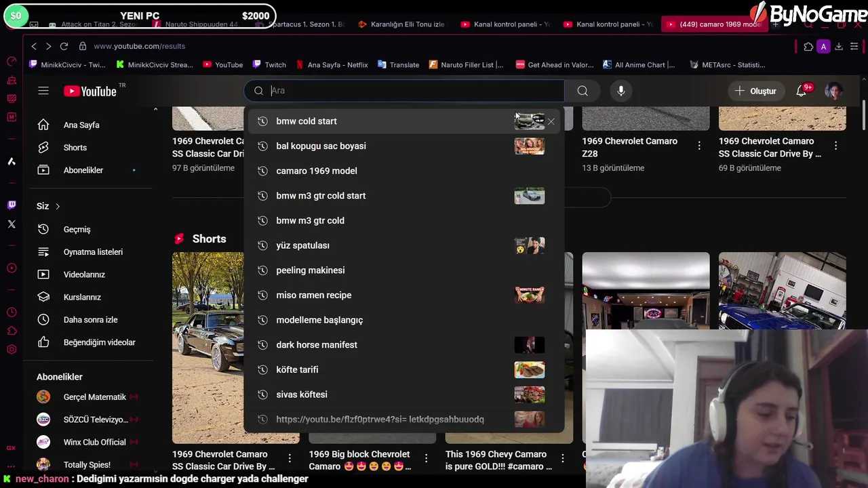This screenshot has height=488, width=868.
Task: Open the Twitch bookmark in bookmarks bar
Action: (269, 65)
